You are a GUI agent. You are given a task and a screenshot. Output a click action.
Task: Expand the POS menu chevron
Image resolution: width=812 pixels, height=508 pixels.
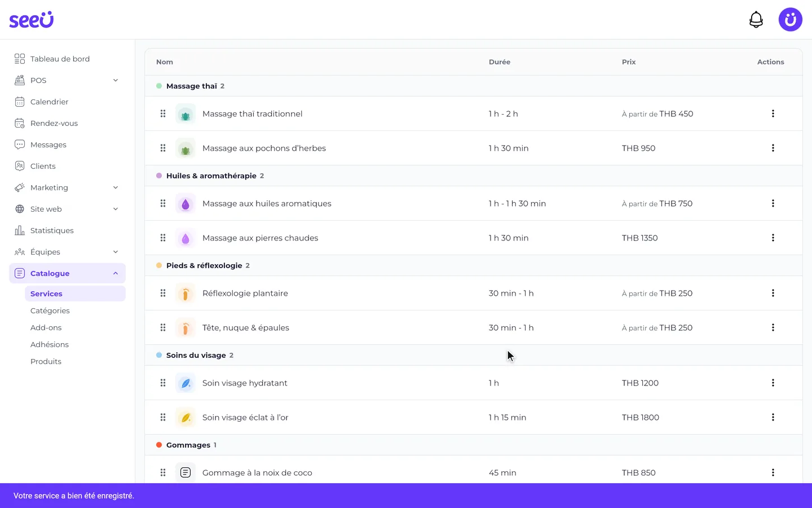[x=116, y=80]
